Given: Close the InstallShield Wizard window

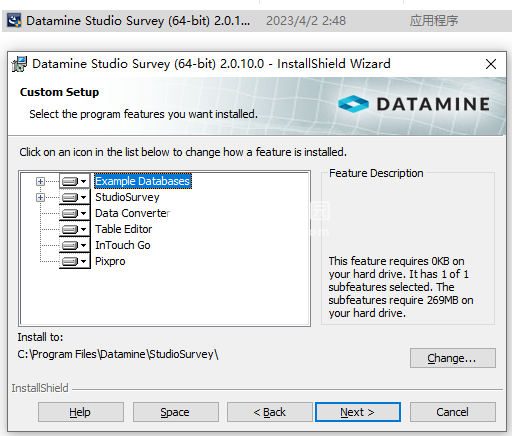Looking at the screenshot, I should click(491, 64).
